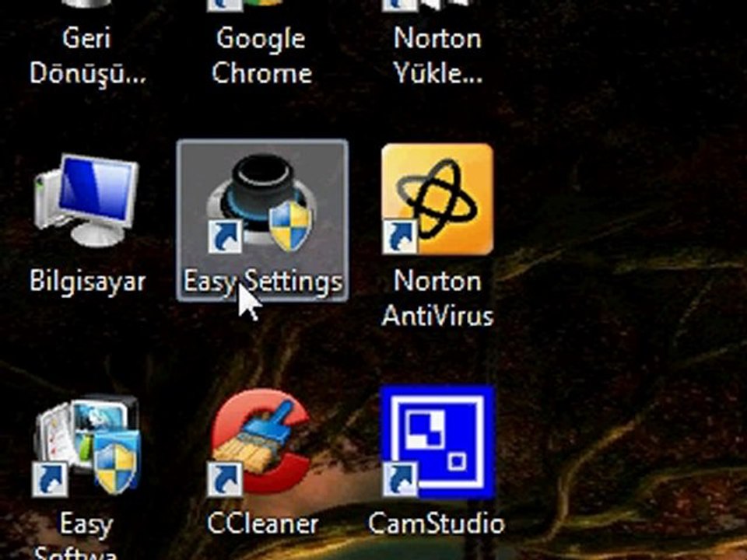
Task: Select the Bilgisayar computer icon
Action: pyautogui.click(x=86, y=200)
